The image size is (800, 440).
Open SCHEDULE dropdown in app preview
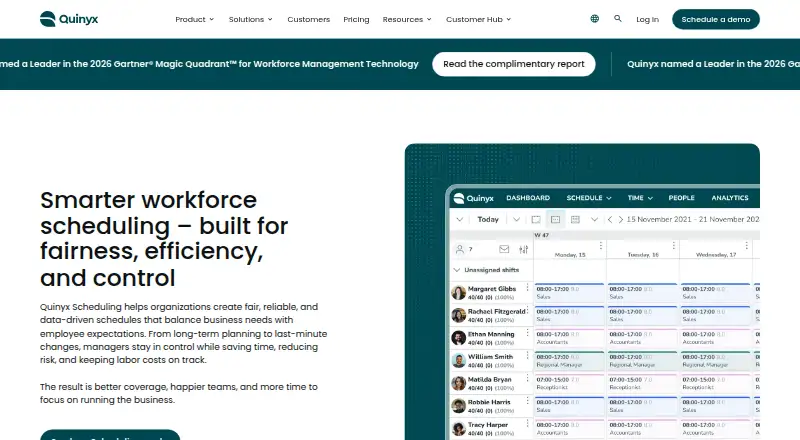click(589, 198)
